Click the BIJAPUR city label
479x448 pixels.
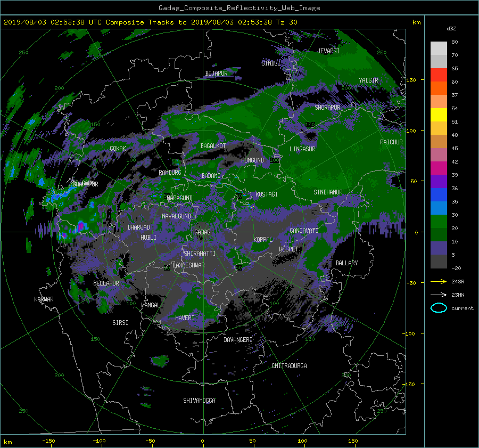click(x=216, y=74)
